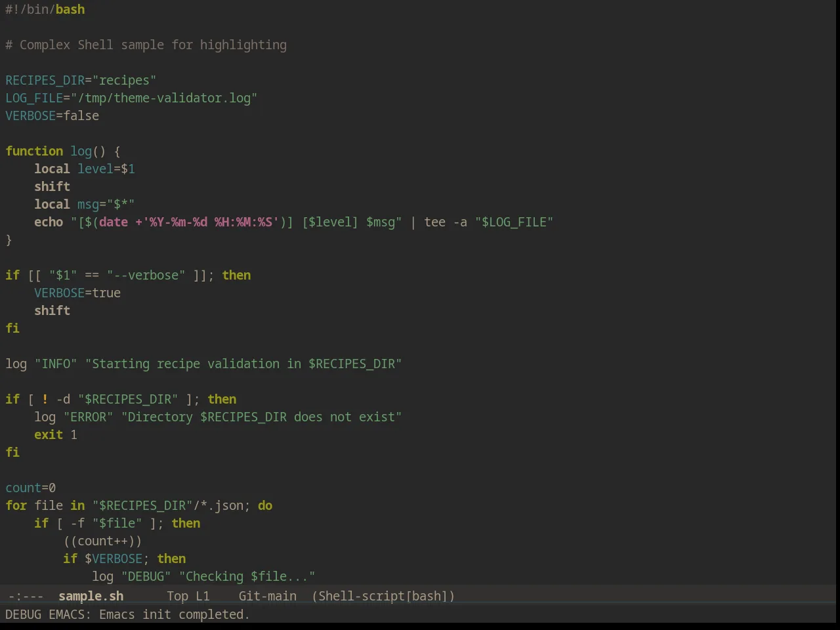Click the Git-main version control indicator
The image size is (840, 630).
[267, 596]
